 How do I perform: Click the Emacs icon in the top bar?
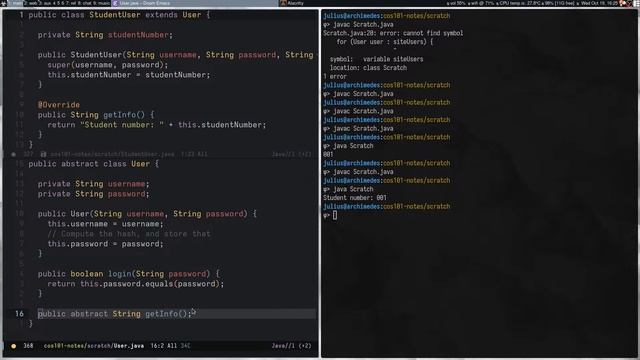pos(115,3)
